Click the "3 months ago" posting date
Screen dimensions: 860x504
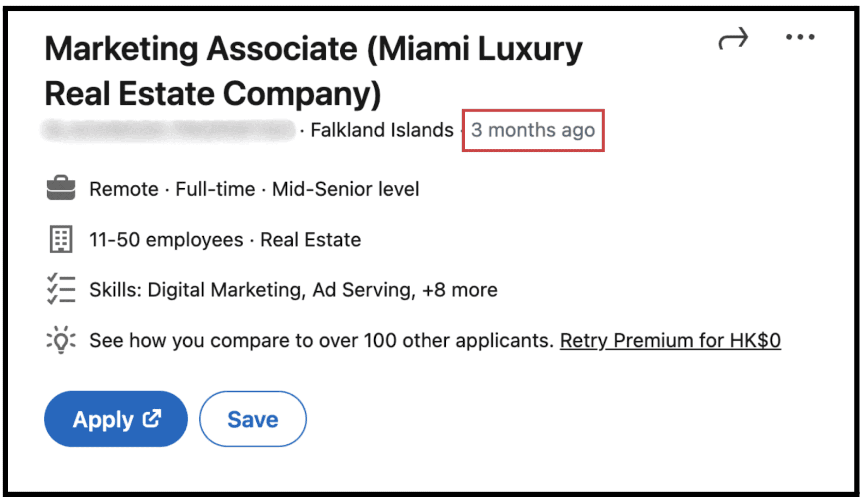point(533,130)
